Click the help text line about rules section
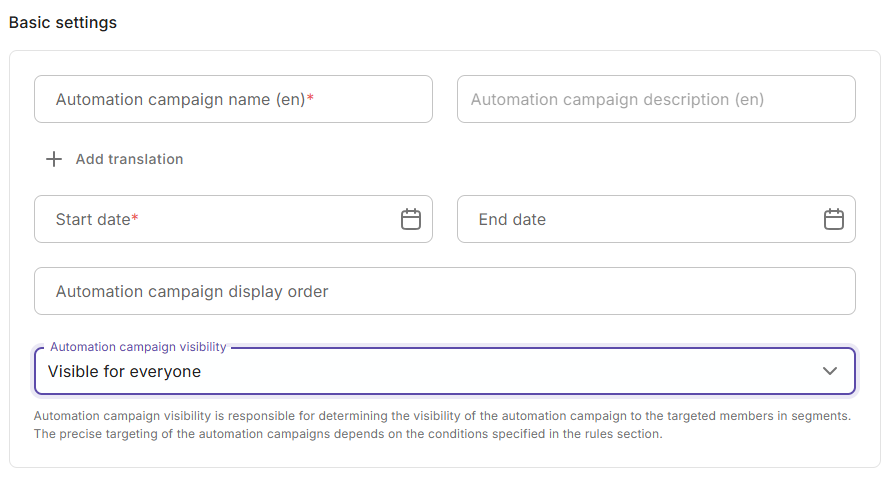 click(x=348, y=434)
